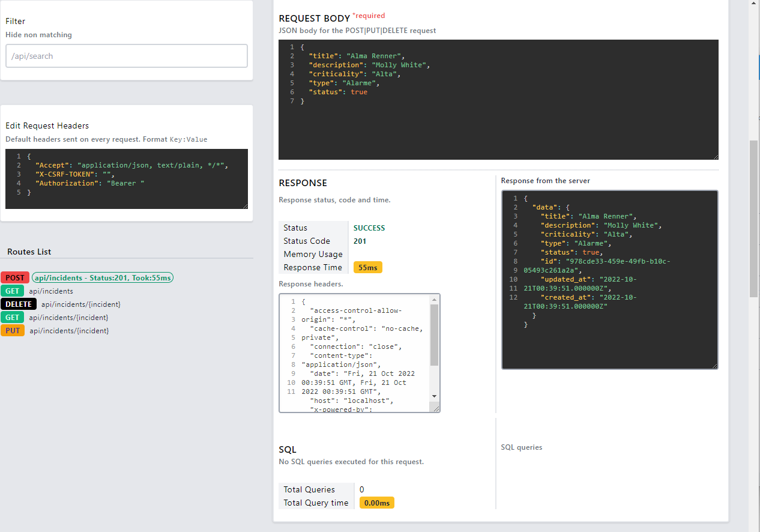Click the 201 status code value
The image size is (760, 532).
360,241
